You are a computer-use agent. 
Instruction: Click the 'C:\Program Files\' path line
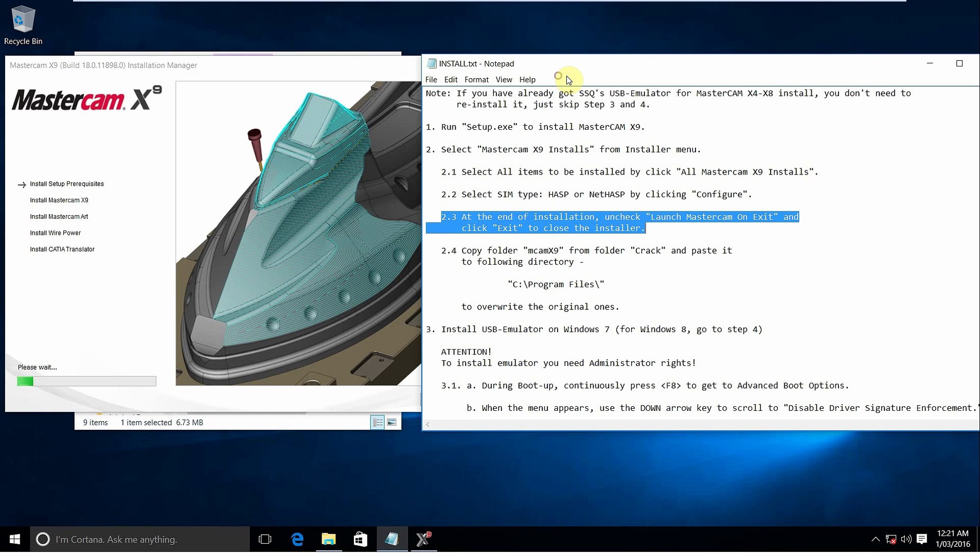556,284
